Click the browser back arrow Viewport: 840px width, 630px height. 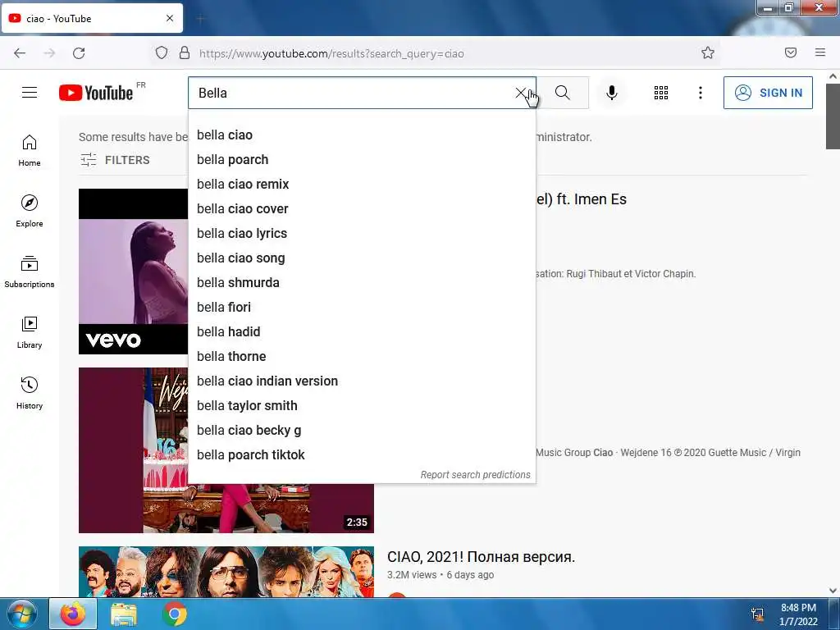pyautogui.click(x=20, y=53)
